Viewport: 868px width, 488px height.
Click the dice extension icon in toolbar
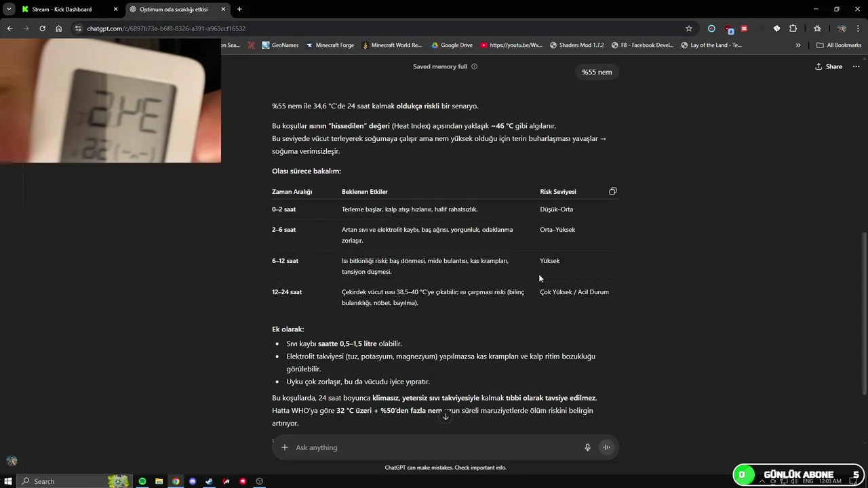776,28
